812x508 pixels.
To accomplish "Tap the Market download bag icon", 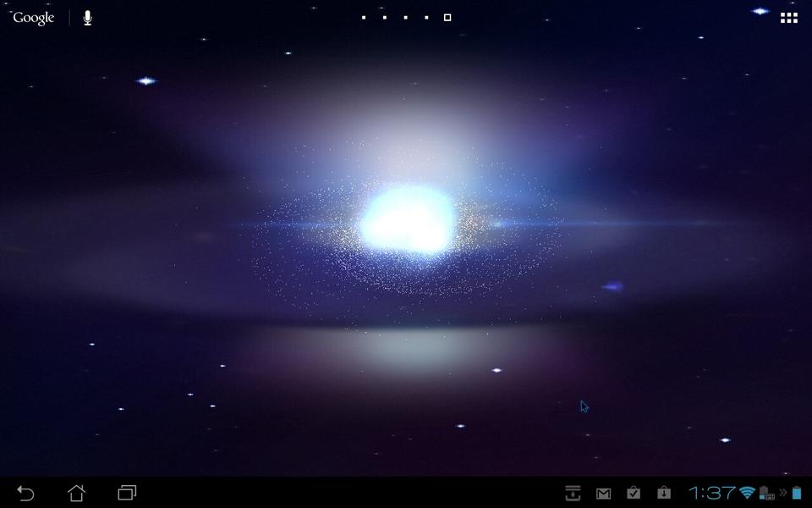I will 664,493.
